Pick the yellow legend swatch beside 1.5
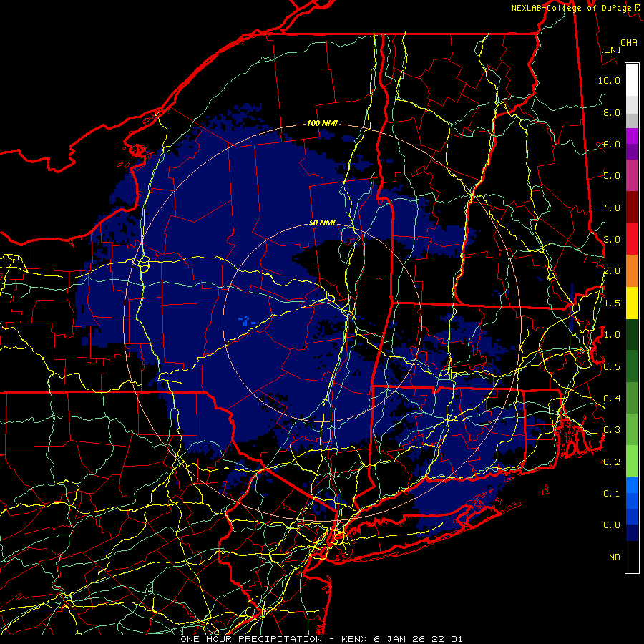 coord(632,303)
